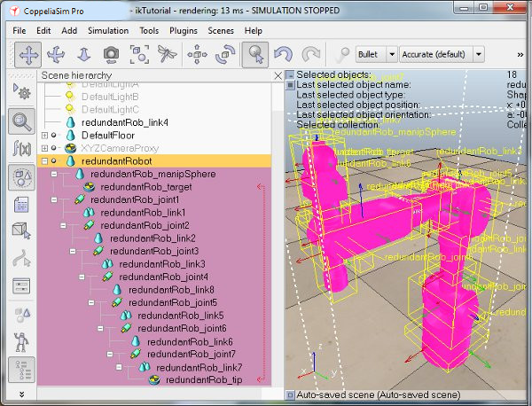
Task: Select DefaultFloor in hierarchy
Action: point(108,136)
